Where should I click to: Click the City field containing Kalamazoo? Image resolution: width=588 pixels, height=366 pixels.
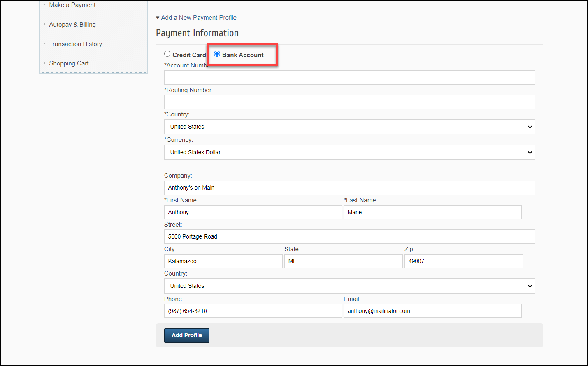point(223,261)
